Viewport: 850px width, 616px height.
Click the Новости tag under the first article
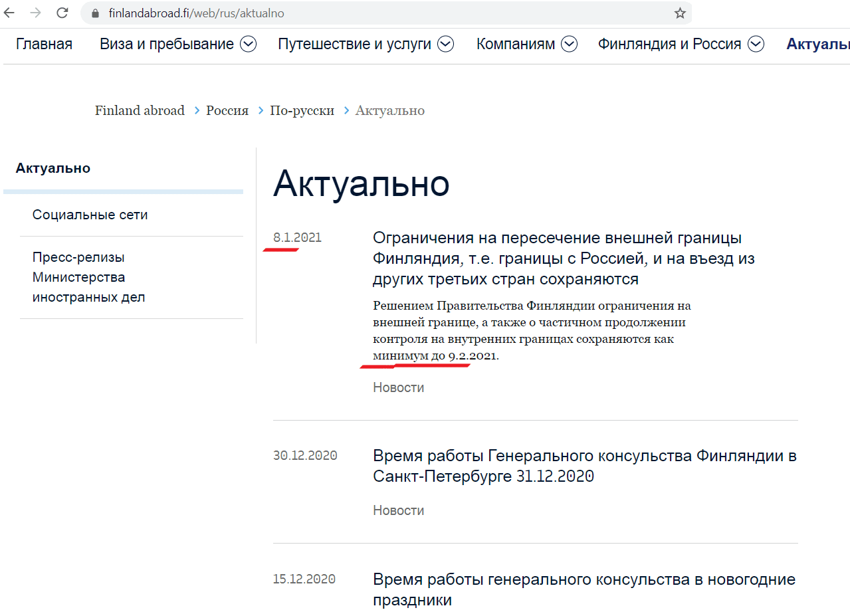tap(397, 387)
